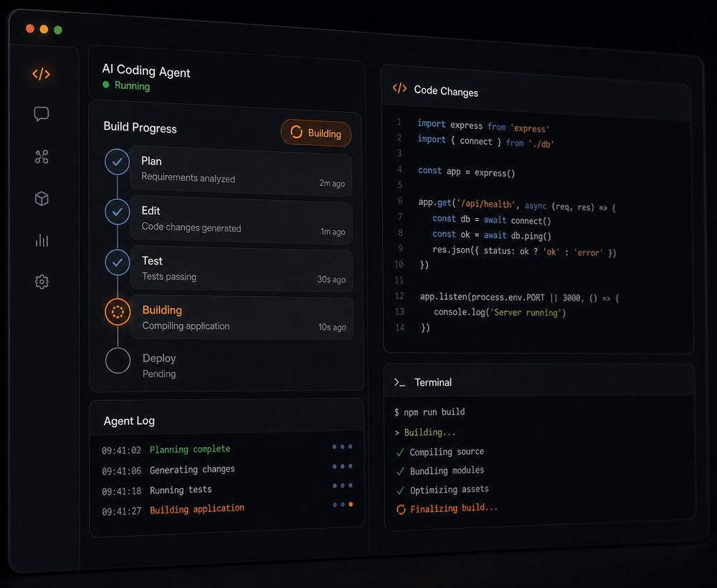Click the Plan step checkmark circle

[x=117, y=162]
